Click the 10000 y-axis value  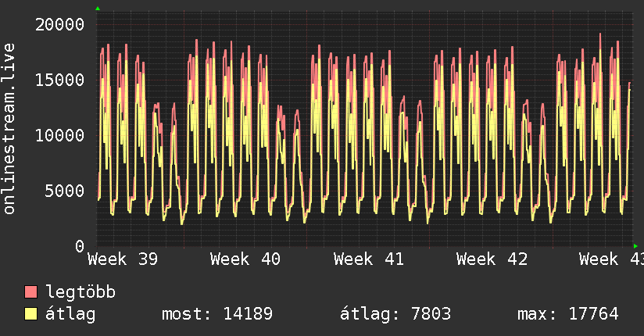point(59,135)
